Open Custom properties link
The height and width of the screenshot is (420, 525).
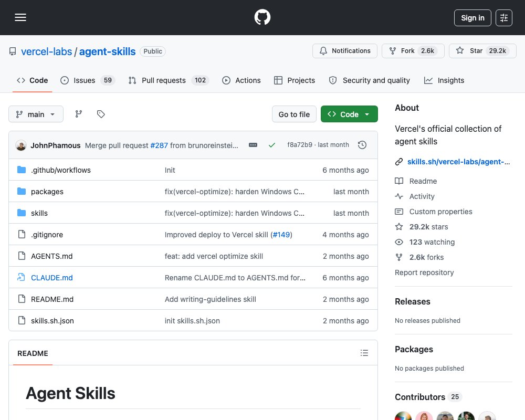(434, 212)
